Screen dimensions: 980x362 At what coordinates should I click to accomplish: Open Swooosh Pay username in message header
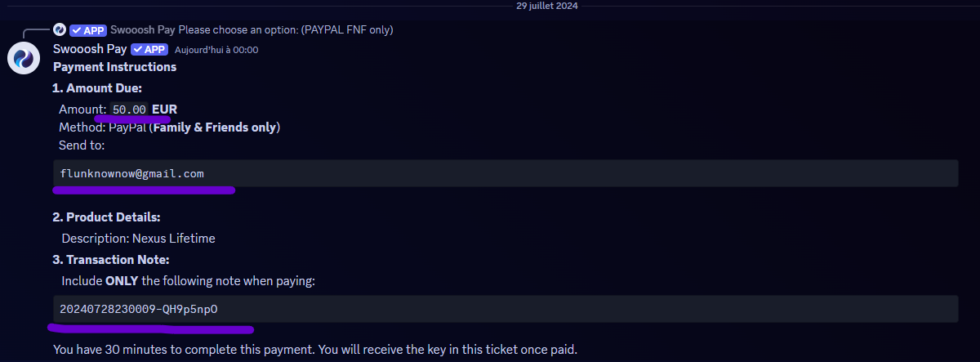point(90,49)
